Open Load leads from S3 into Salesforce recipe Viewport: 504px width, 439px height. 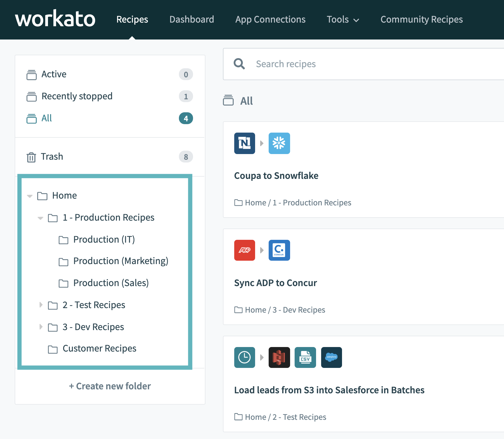[x=329, y=390]
